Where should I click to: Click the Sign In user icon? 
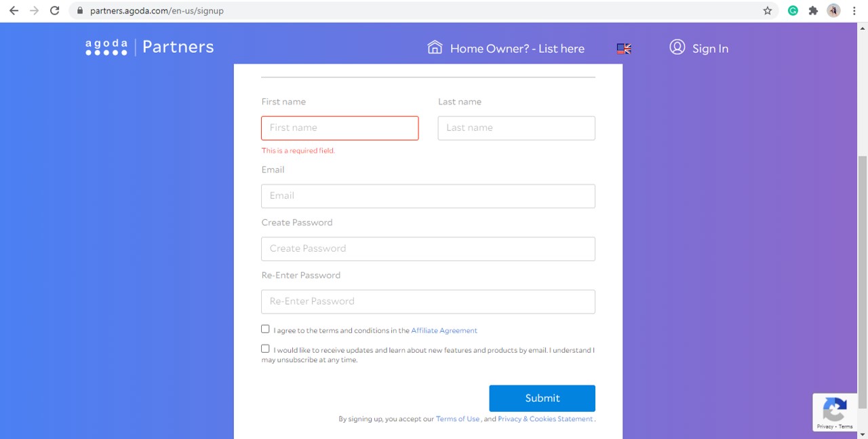(x=677, y=47)
